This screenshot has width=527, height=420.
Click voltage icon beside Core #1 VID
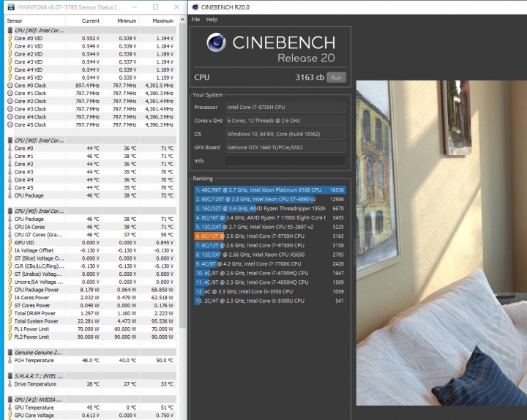pyautogui.click(x=10, y=46)
